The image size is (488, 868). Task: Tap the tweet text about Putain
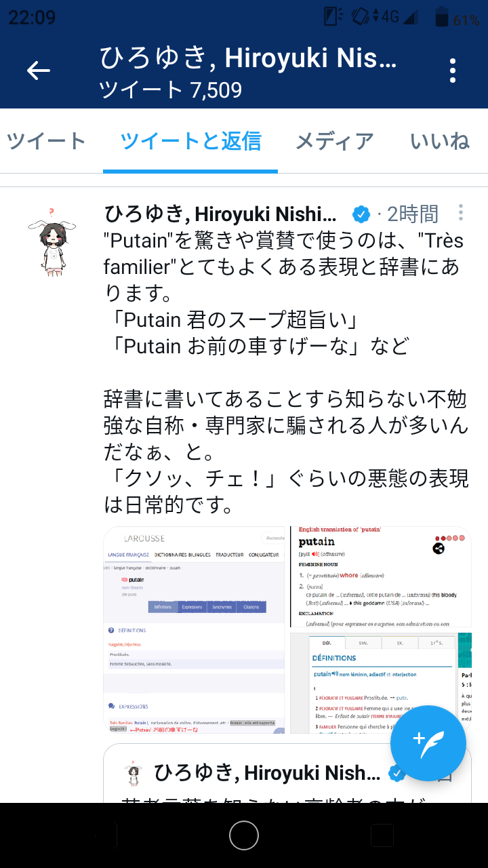coord(286,373)
